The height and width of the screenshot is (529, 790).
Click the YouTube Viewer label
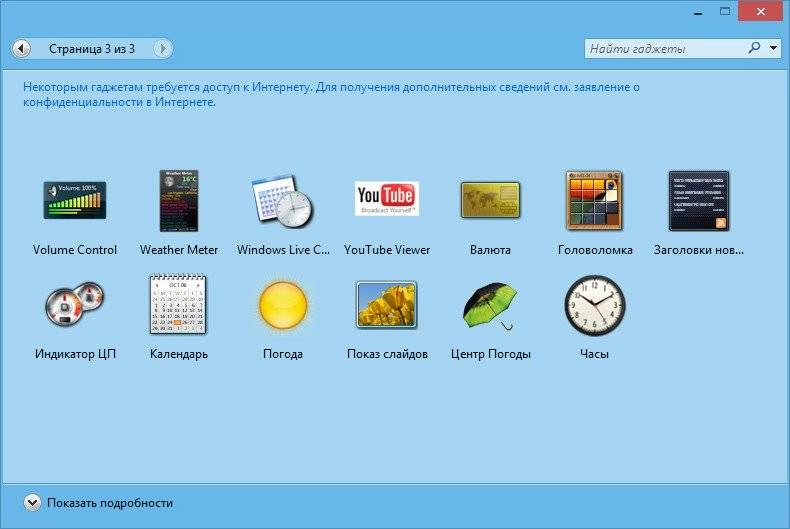click(x=387, y=250)
